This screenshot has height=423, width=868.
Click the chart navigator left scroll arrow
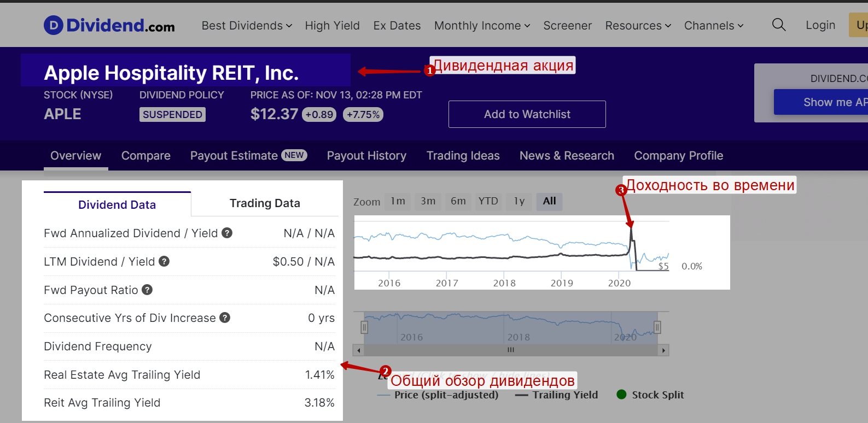click(359, 350)
